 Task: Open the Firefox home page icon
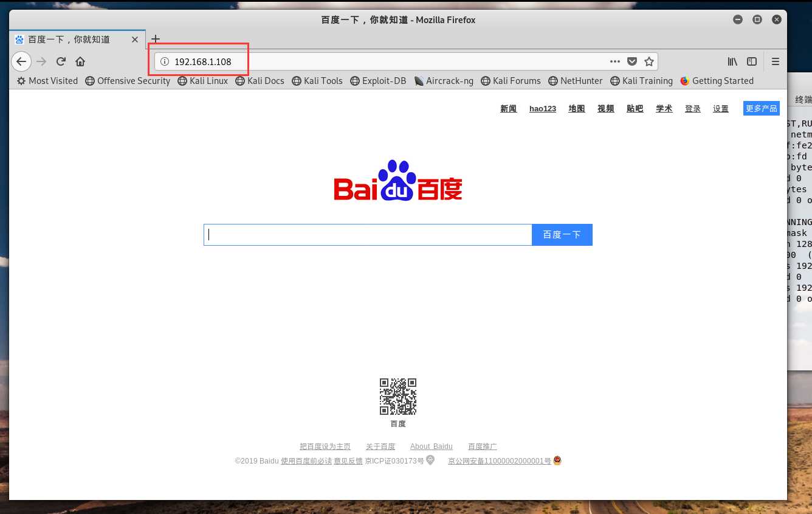tap(80, 61)
